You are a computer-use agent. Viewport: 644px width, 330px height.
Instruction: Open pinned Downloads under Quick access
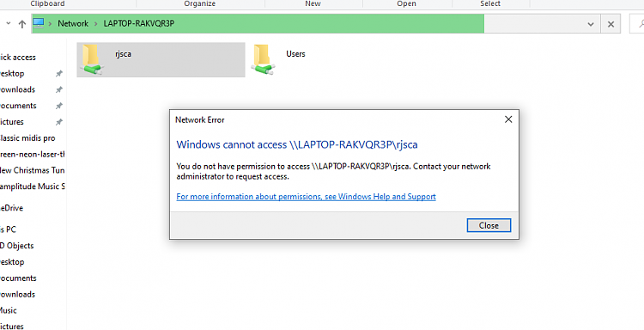point(17,89)
